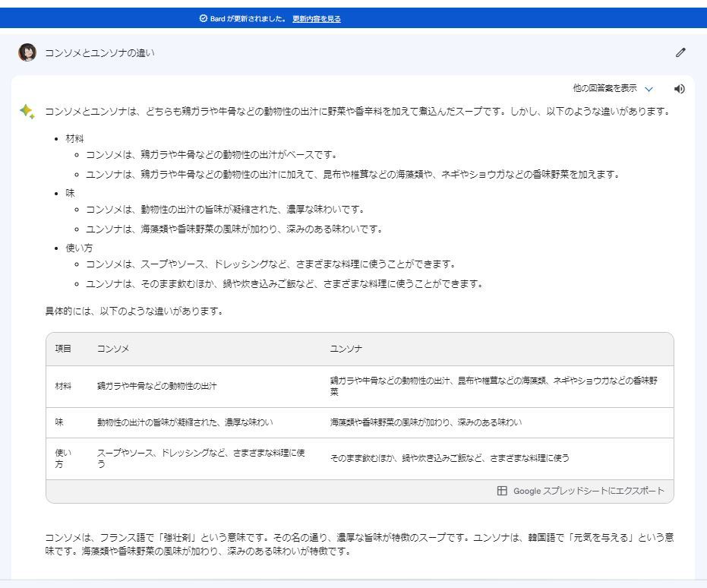Export table via Google スプレッドシートにエクスポート

click(x=588, y=491)
